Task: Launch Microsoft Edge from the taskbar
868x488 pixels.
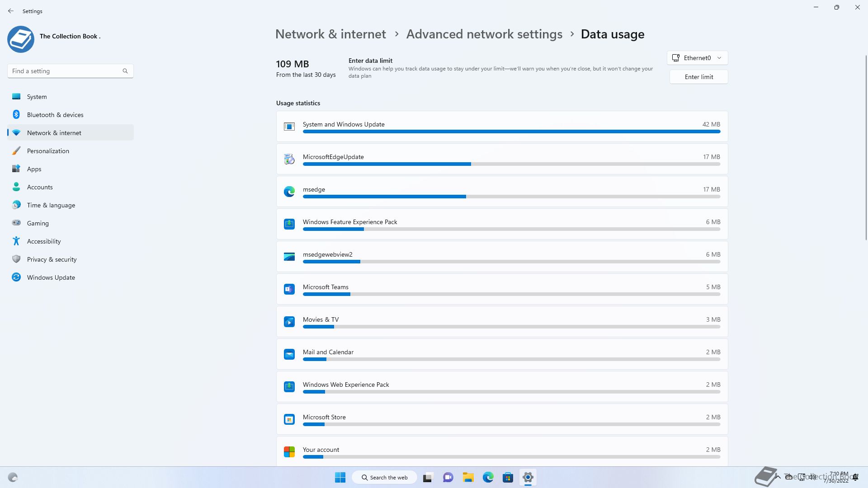Action: (488, 477)
